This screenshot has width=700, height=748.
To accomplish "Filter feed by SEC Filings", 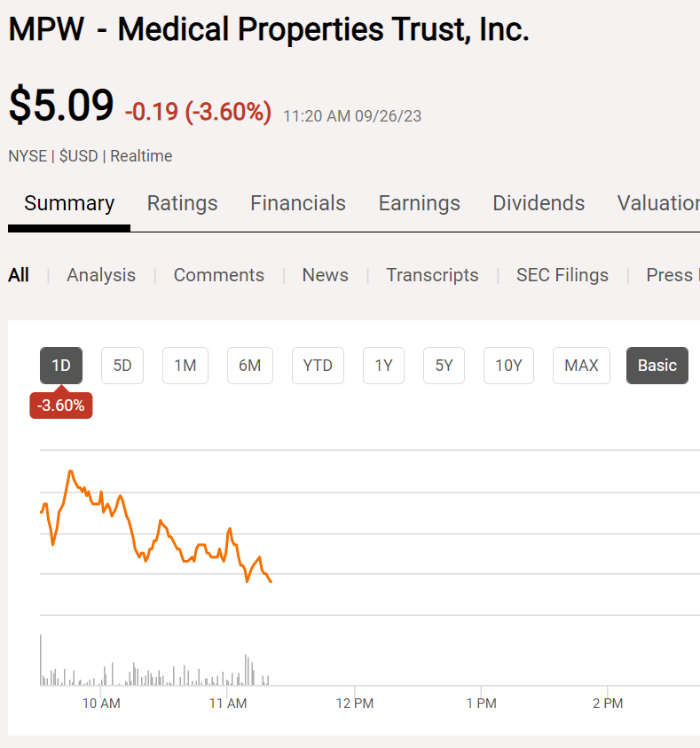I will click(562, 275).
